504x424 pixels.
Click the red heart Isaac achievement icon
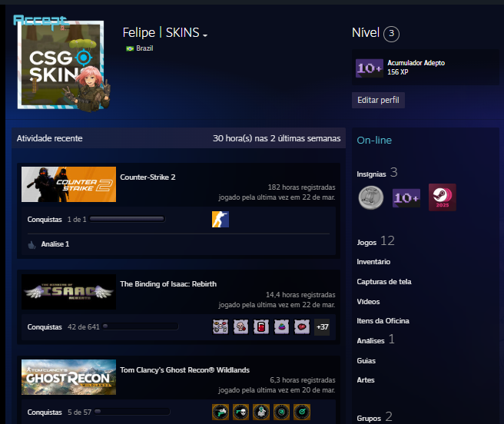(302, 327)
